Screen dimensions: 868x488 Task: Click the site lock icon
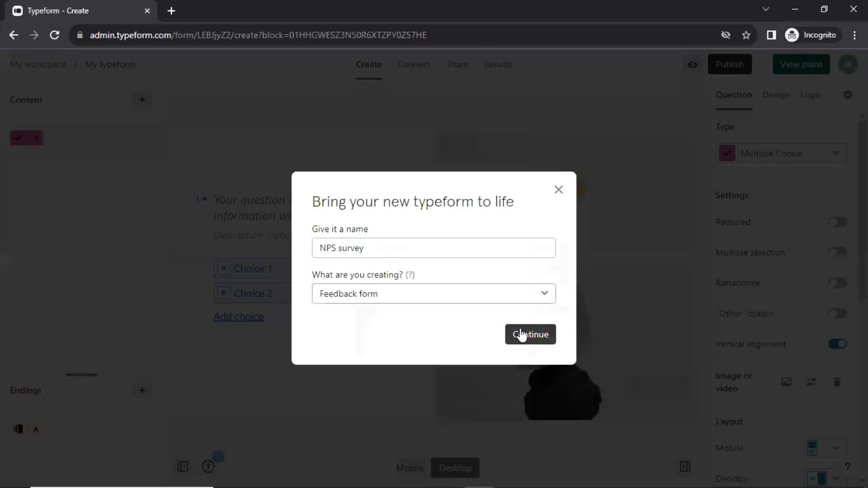[80, 35]
